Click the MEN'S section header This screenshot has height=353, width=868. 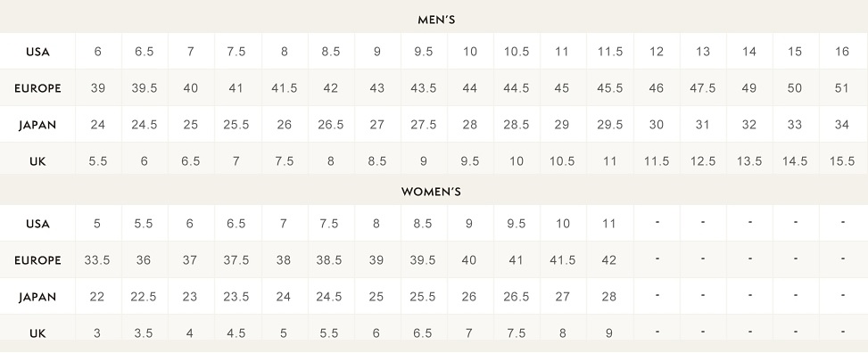436,21
